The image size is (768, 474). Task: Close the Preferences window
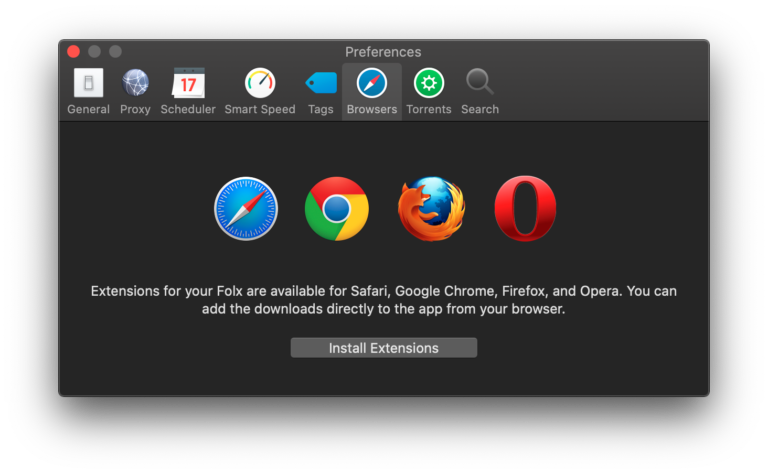click(x=74, y=52)
